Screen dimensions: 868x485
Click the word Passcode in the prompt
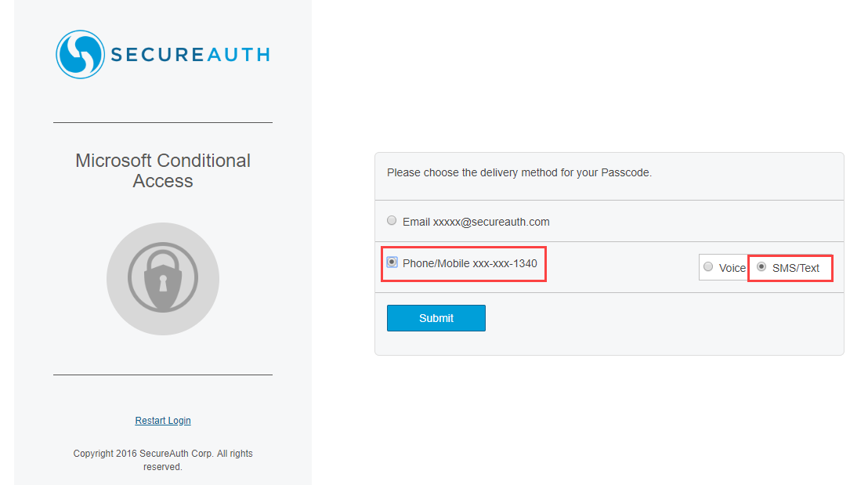625,172
